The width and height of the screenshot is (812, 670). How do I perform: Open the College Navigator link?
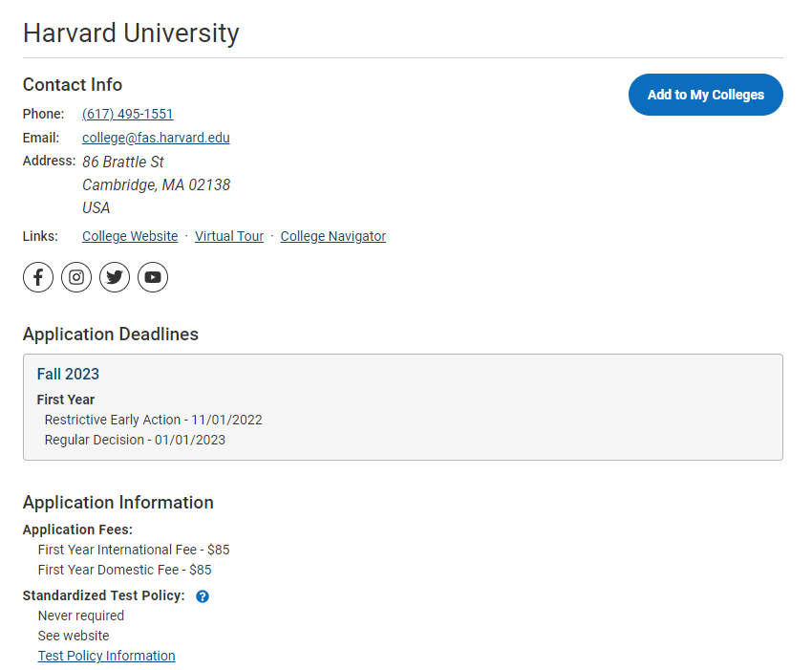[333, 236]
